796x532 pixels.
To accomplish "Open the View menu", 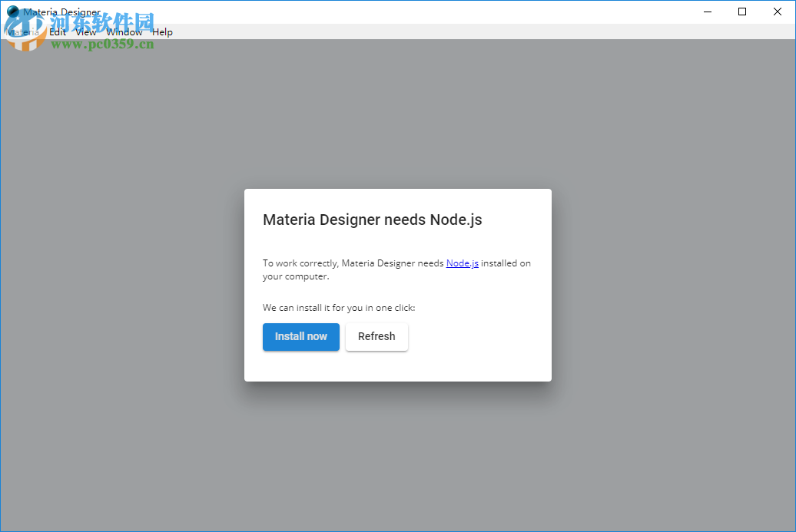I will [x=85, y=31].
